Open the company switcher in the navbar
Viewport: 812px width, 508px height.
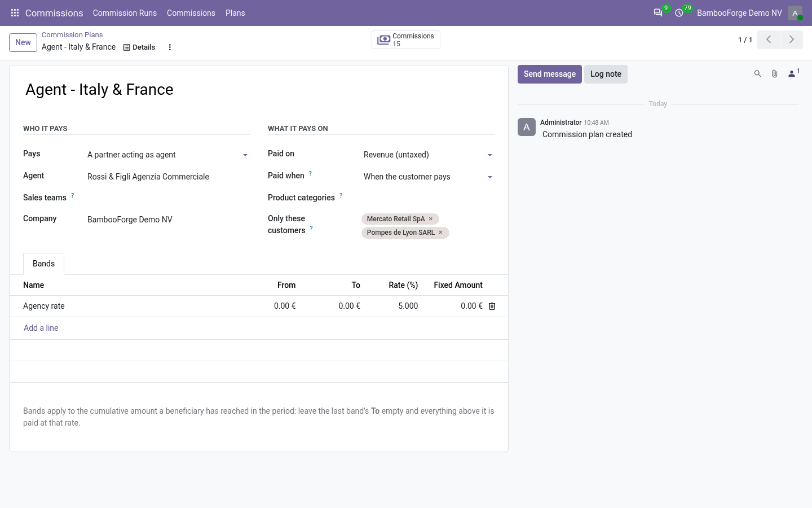pyautogui.click(x=739, y=13)
